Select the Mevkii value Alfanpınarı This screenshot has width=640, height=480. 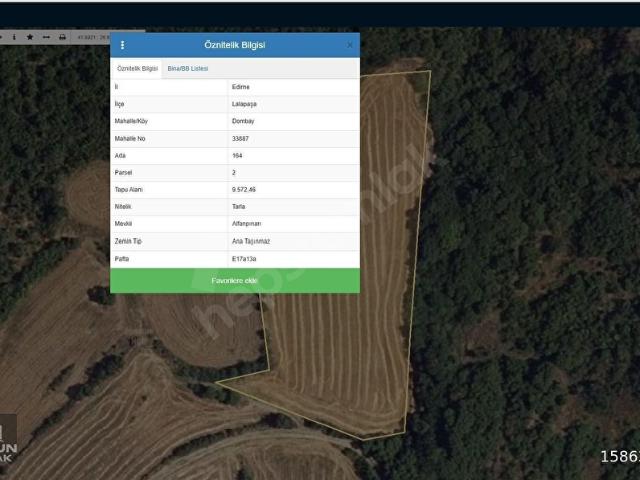(x=246, y=224)
